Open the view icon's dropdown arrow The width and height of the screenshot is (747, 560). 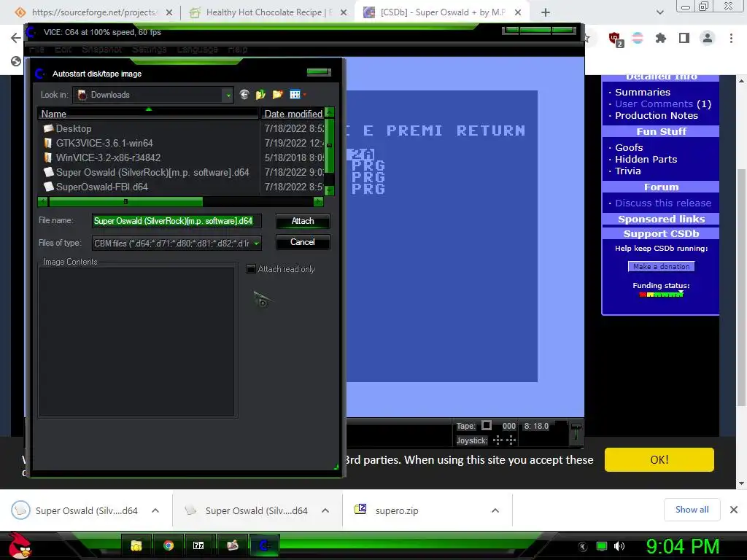[304, 94]
